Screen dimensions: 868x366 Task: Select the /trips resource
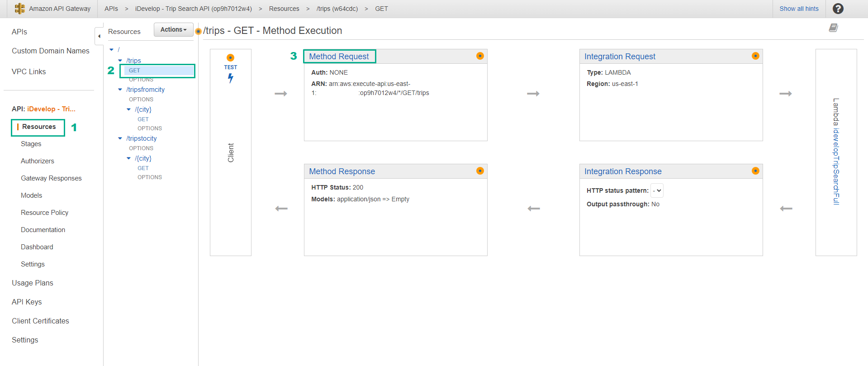[133, 61]
